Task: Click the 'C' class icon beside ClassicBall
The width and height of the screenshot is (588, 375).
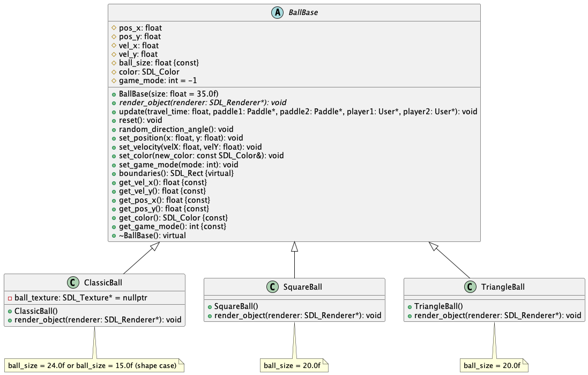Action: click(73, 283)
